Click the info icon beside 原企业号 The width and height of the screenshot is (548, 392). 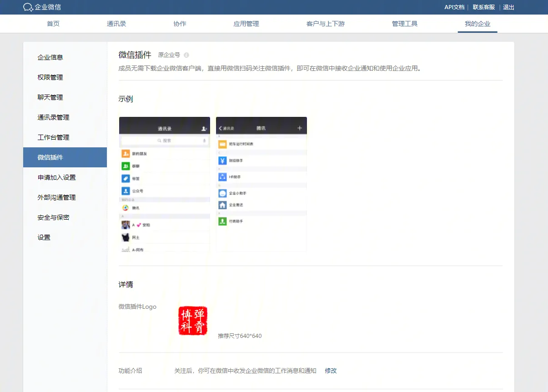[186, 55]
